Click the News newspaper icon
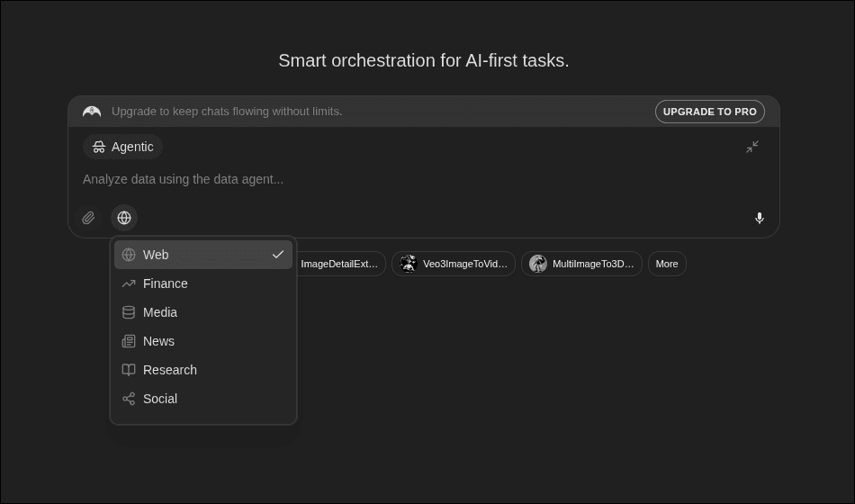This screenshot has width=855, height=504. [129, 341]
